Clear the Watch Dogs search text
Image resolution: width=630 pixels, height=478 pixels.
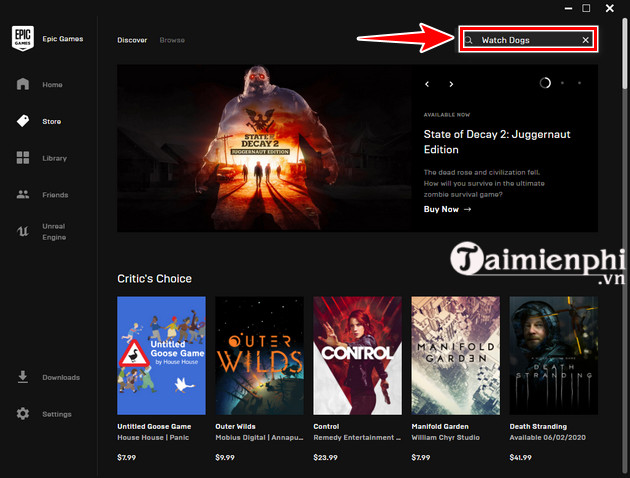point(585,40)
